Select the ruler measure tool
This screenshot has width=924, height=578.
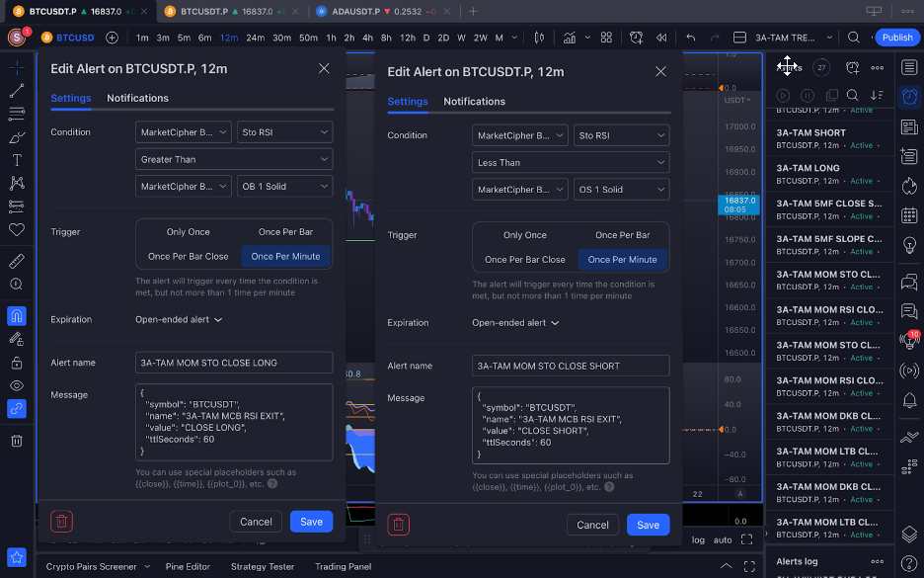17,261
